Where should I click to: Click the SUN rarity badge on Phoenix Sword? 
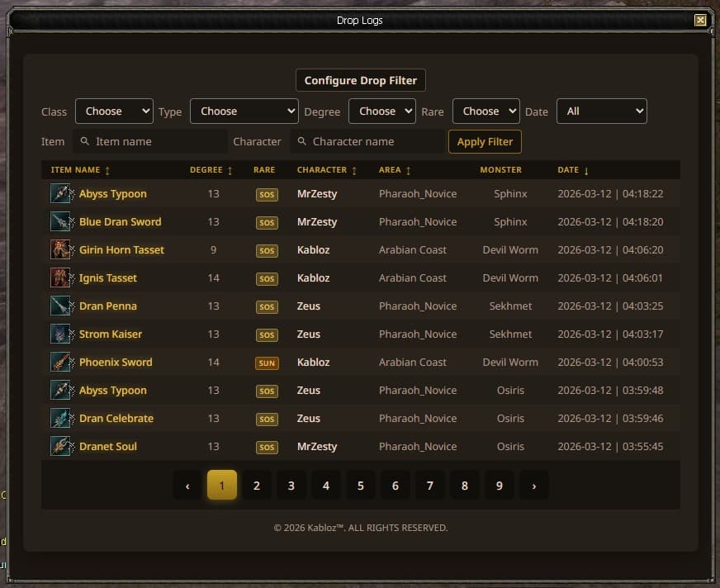[x=267, y=363]
